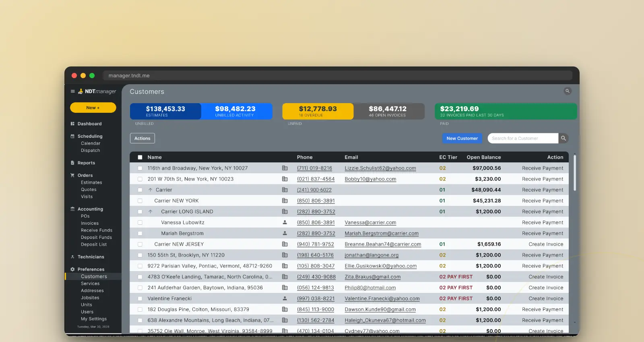The image size is (644, 342).
Task: Click building icon for 201 W 70th St row
Action: (x=285, y=179)
